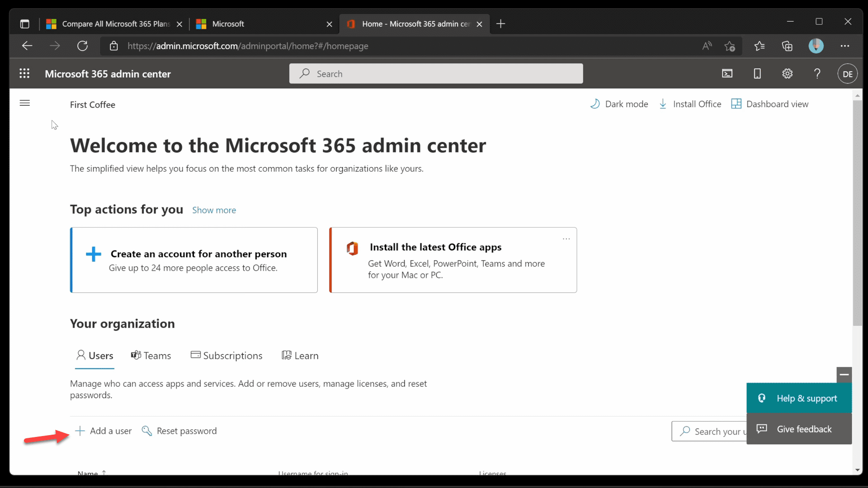This screenshot has height=488, width=868.
Task: Open the Learn tab
Action: point(300,356)
